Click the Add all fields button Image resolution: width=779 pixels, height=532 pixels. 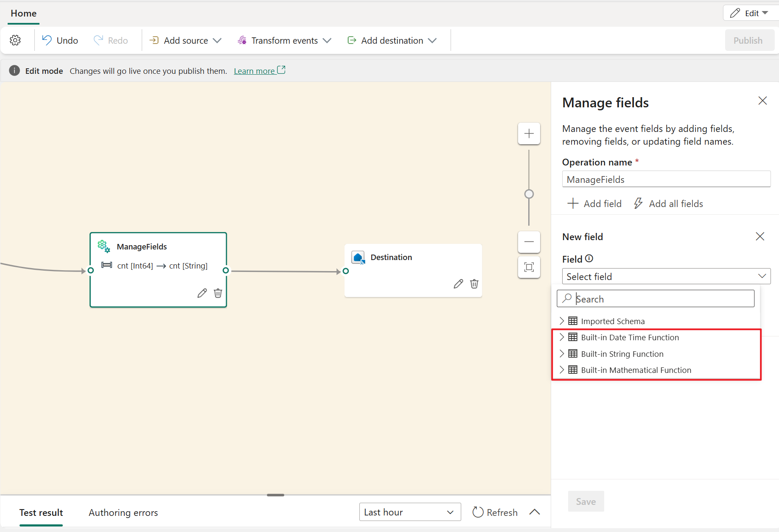point(668,204)
